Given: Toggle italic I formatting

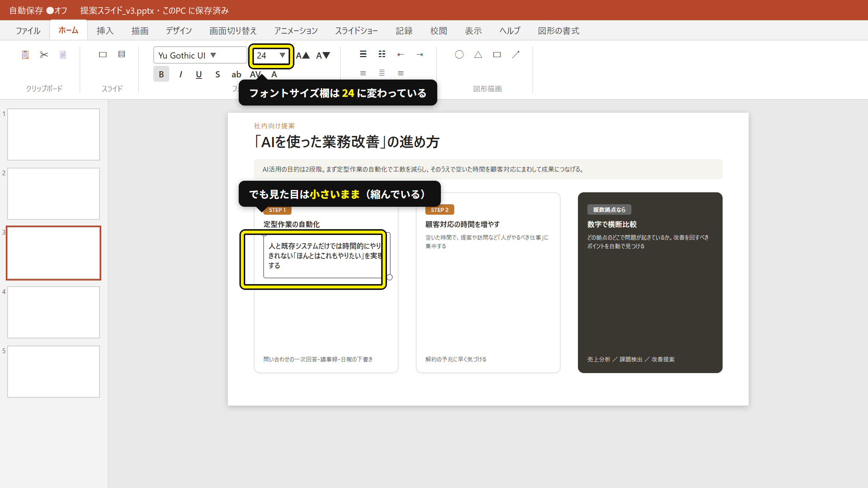Looking at the screenshot, I should [x=180, y=74].
